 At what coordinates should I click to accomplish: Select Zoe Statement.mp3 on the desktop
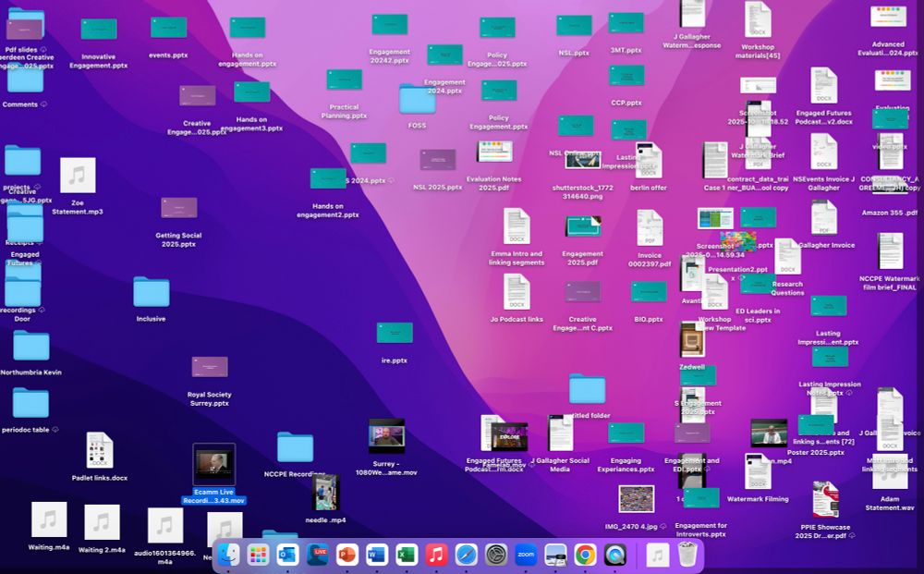(78, 176)
